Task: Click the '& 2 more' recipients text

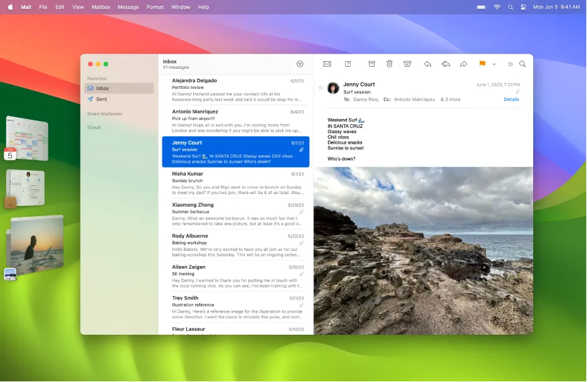Action: [451, 100]
